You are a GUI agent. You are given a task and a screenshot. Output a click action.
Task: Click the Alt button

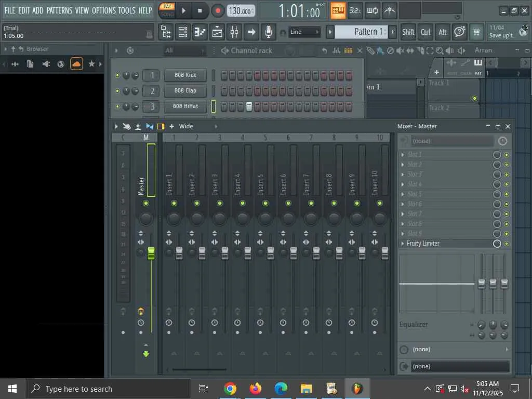point(443,32)
